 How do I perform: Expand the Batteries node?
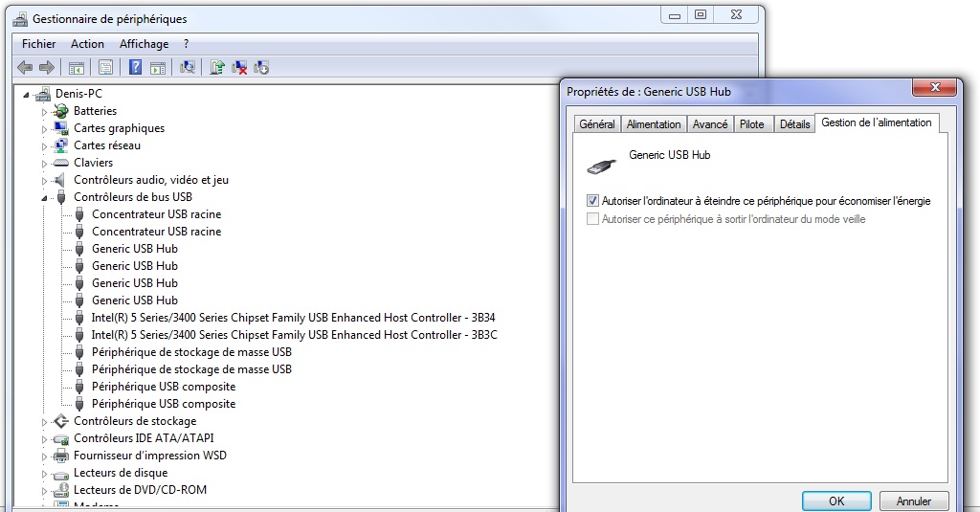point(44,112)
